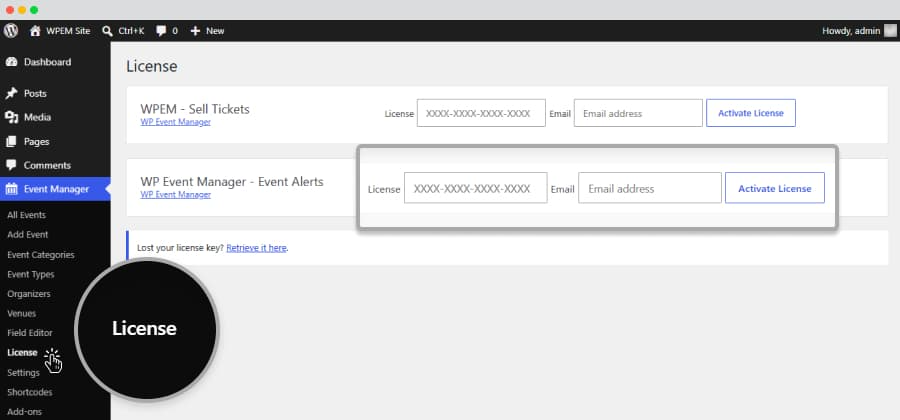Click the Posts pin icon
This screenshot has height=420, width=900.
click(11, 94)
